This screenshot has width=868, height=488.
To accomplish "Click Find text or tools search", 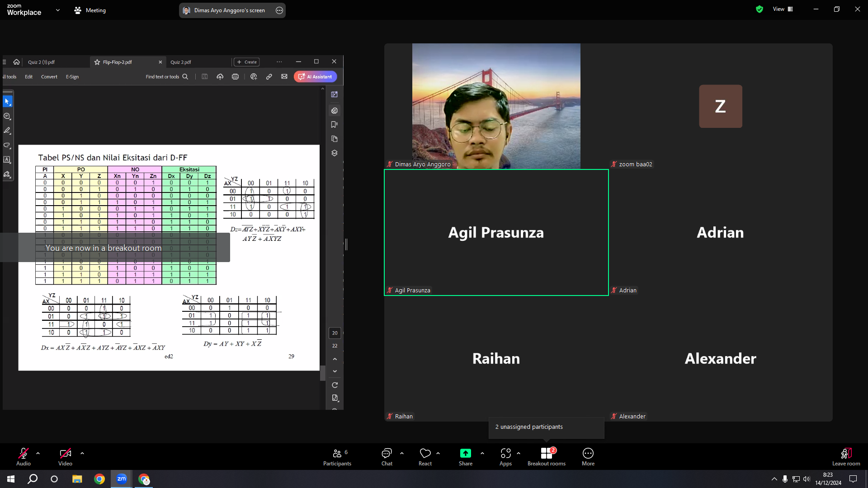I will tap(167, 77).
